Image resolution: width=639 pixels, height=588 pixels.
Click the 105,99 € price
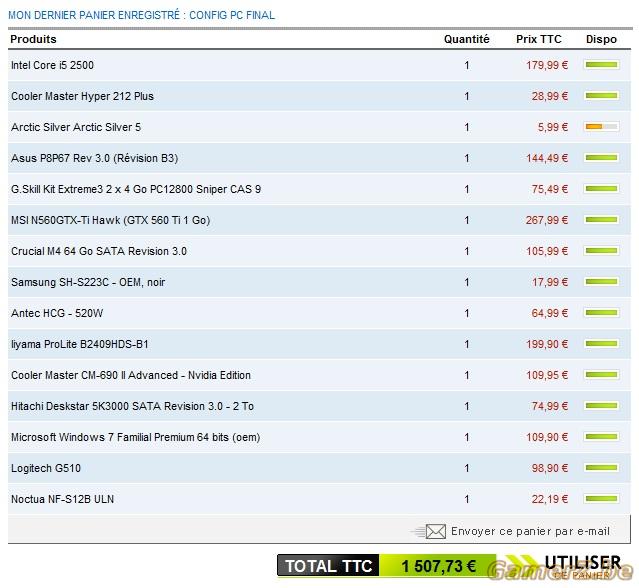point(547,251)
